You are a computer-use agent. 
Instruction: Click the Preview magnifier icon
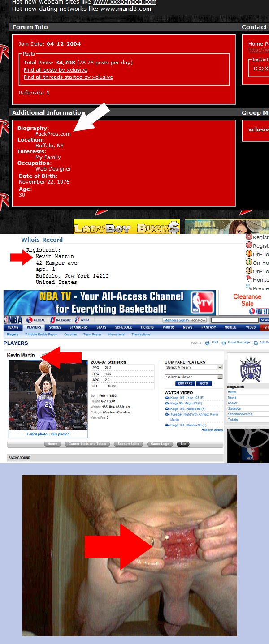tap(249, 288)
